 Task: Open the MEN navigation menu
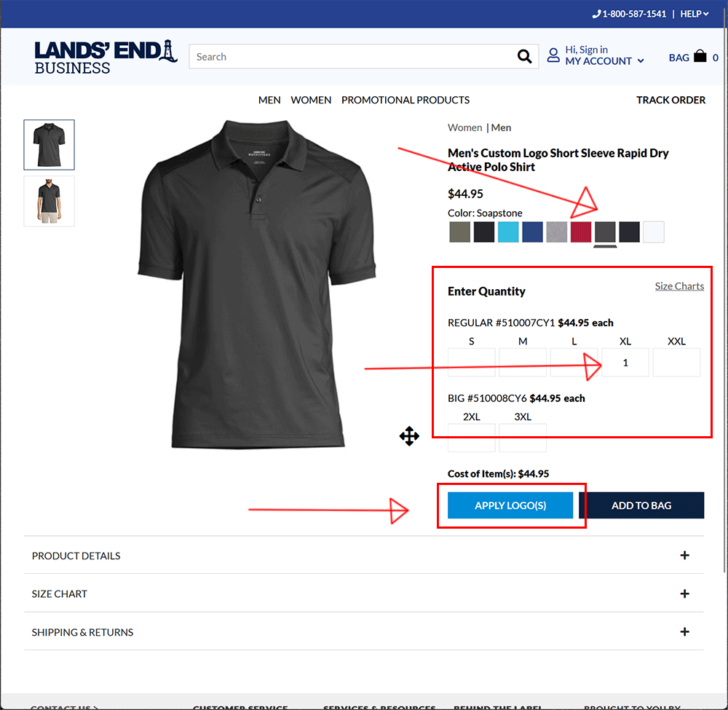click(x=269, y=100)
